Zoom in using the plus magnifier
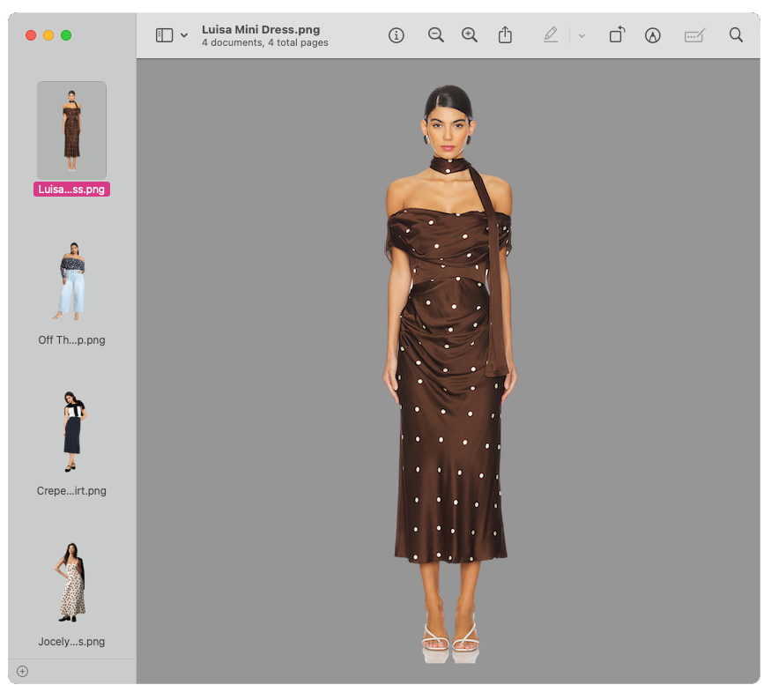 tap(470, 35)
